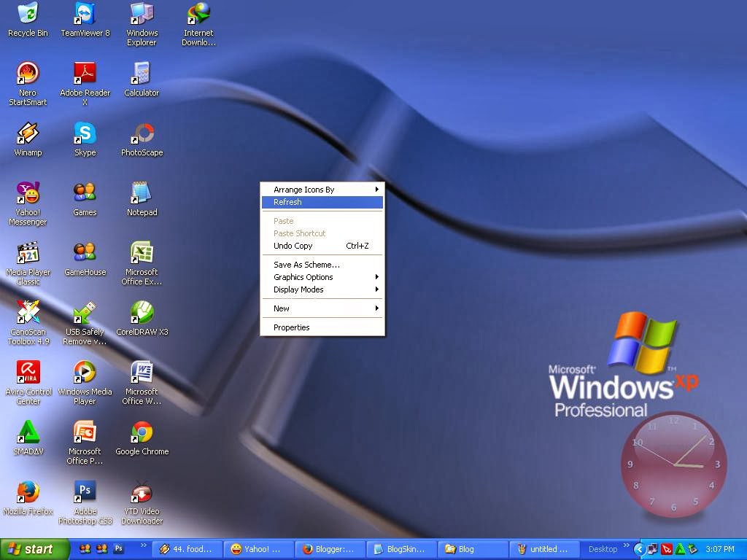Switch to the Yahoo! taskbar button

[259, 549]
